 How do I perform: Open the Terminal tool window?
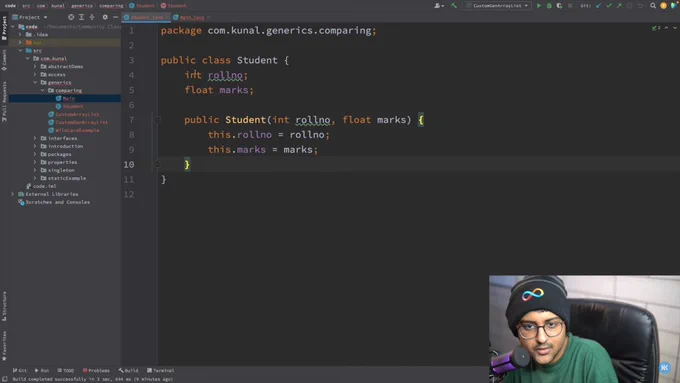tap(160, 370)
